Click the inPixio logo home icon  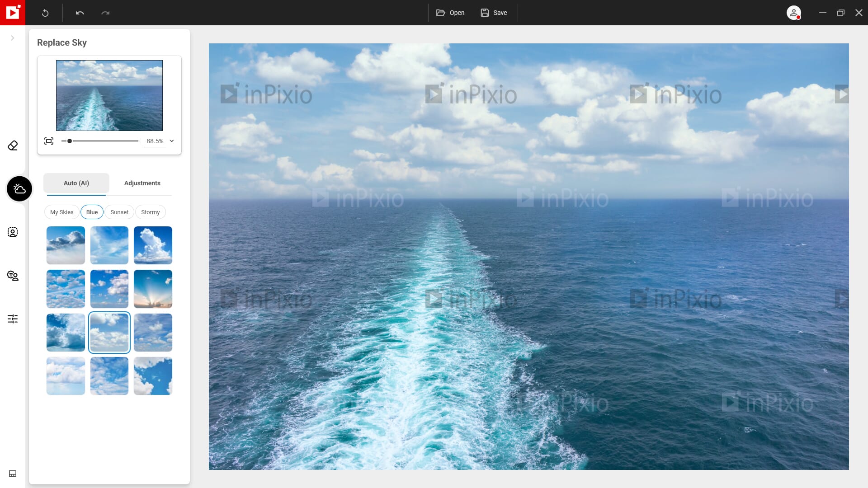pyautogui.click(x=13, y=13)
